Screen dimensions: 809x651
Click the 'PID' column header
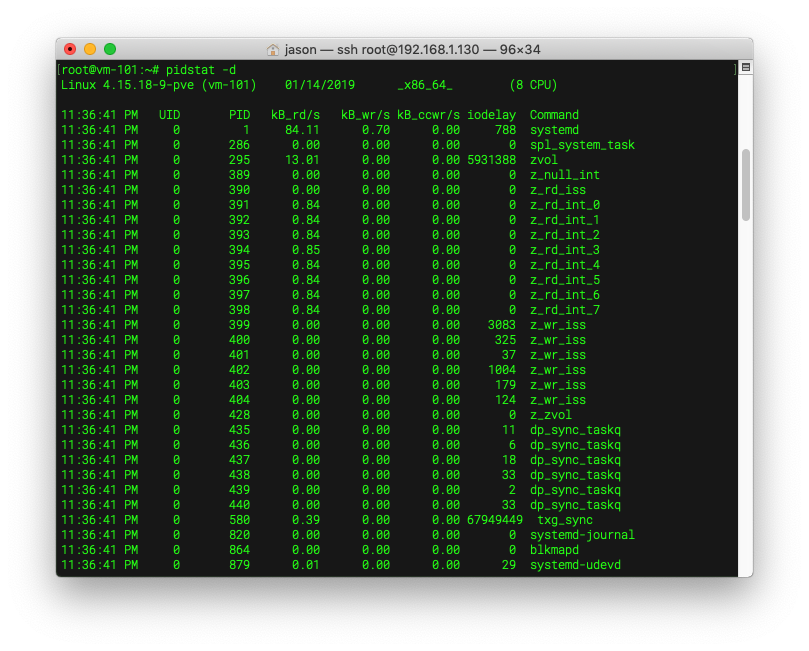click(239, 115)
